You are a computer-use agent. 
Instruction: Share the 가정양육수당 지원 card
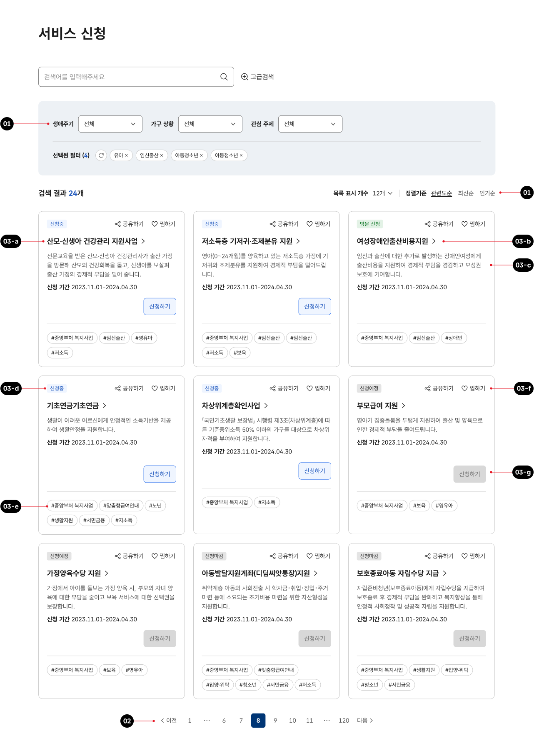tap(129, 556)
